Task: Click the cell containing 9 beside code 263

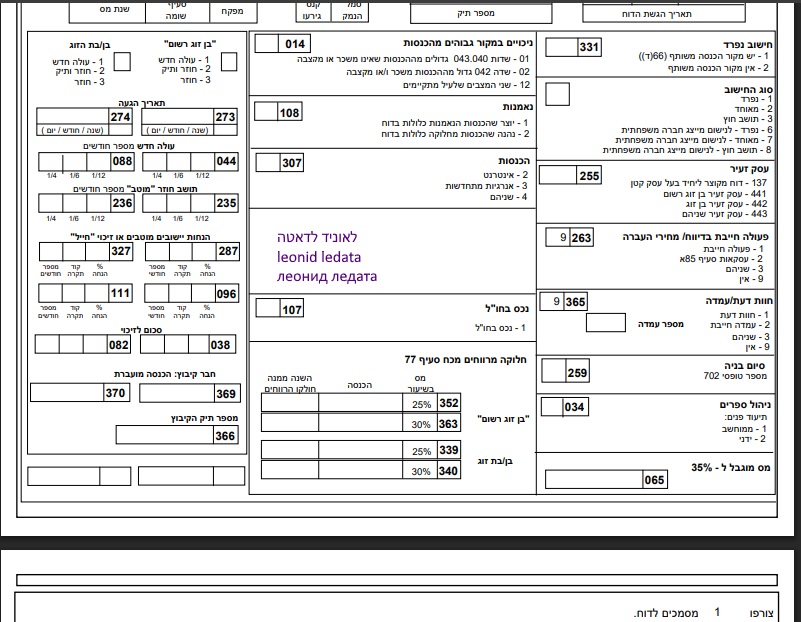Action: [558, 237]
